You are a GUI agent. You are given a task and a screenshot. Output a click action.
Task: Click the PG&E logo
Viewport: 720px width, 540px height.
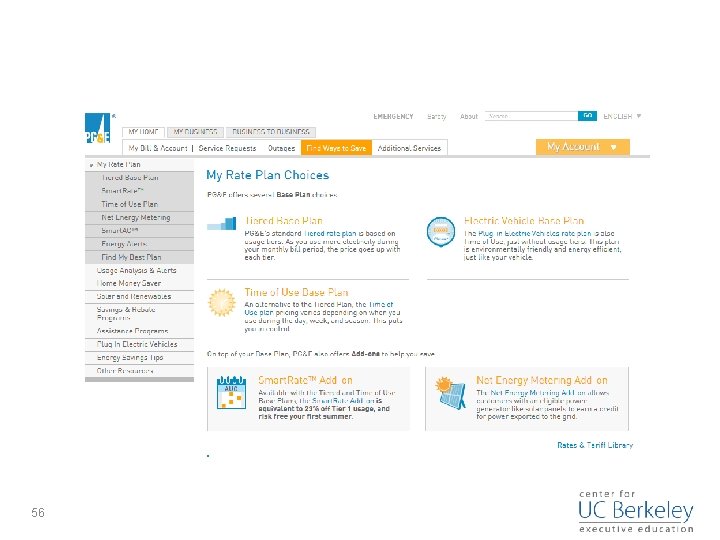[x=98, y=128]
